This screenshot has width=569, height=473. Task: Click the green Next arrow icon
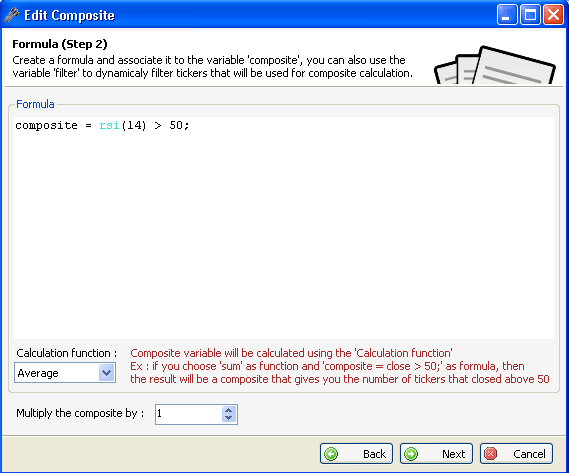tap(411, 454)
